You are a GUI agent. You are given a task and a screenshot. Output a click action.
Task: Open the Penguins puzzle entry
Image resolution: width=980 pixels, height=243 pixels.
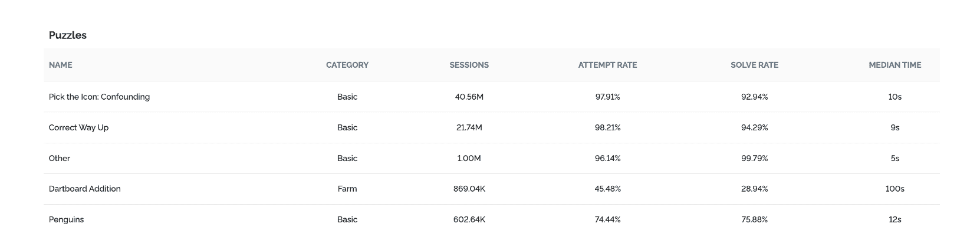(66, 219)
